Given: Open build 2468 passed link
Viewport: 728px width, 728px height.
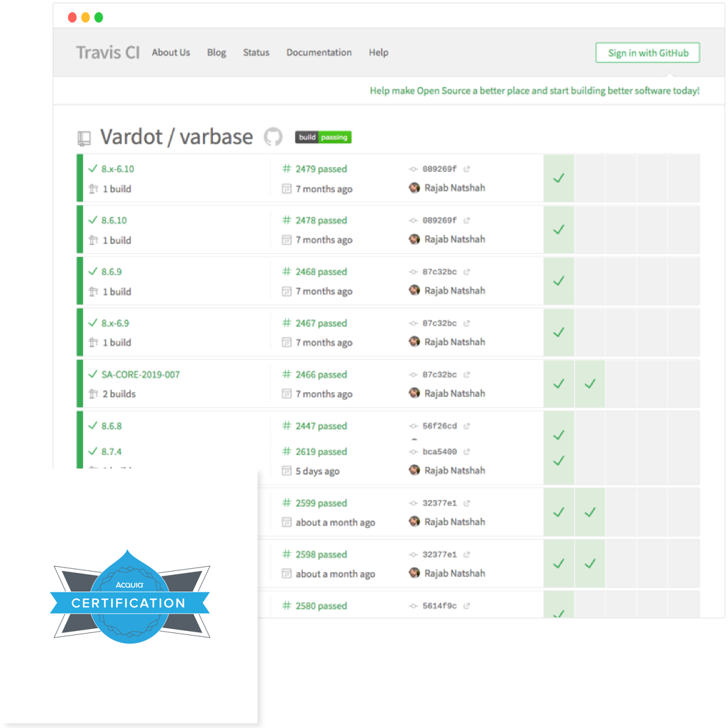Looking at the screenshot, I should tap(321, 272).
